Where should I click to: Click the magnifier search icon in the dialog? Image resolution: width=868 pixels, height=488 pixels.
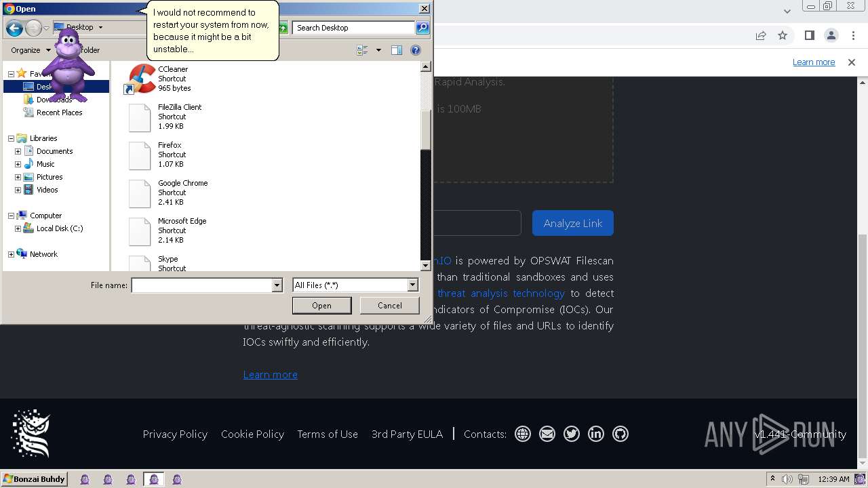tap(422, 28)
